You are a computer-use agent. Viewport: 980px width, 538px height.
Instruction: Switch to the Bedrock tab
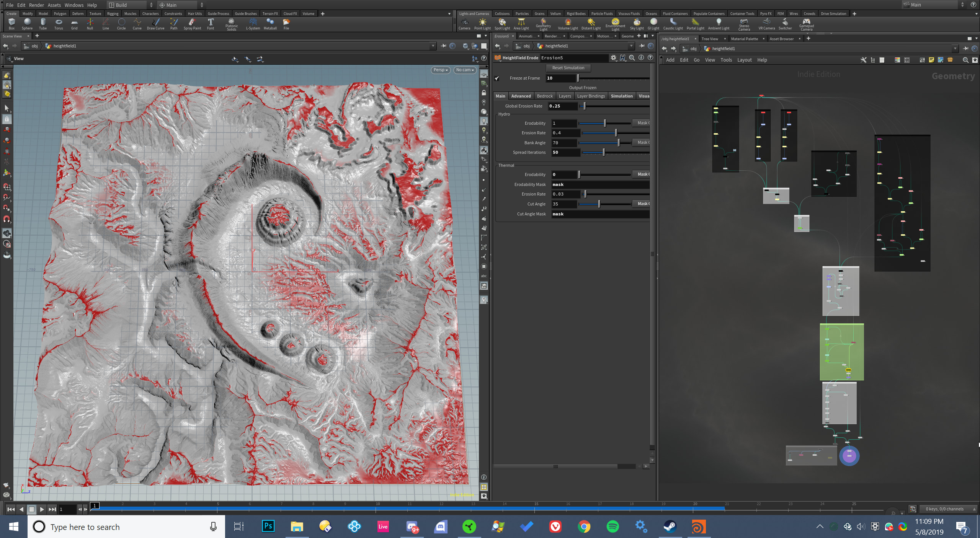coord(544,96)
